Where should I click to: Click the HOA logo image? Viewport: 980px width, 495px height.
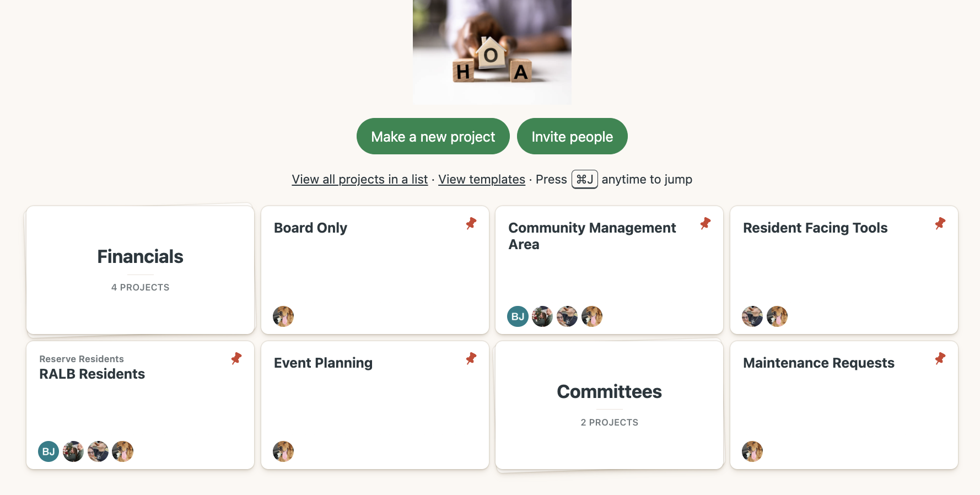point(492,52)
